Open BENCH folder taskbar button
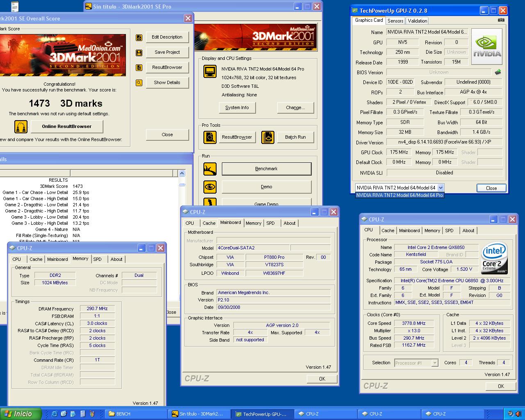The width and height of the screenshot is (525, 420). tap(136, 414)
